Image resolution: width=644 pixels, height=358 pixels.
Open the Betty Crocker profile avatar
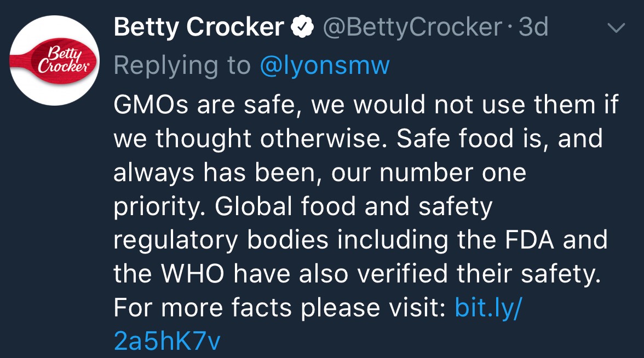pyautogui.click(x=55, y=60)
